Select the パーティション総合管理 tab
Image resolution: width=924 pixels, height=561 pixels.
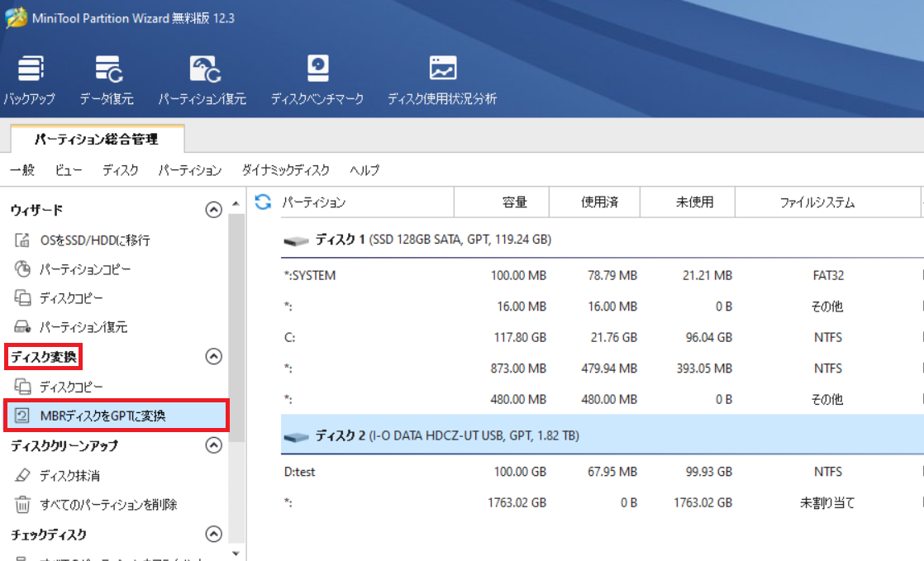tap(98, 139)
